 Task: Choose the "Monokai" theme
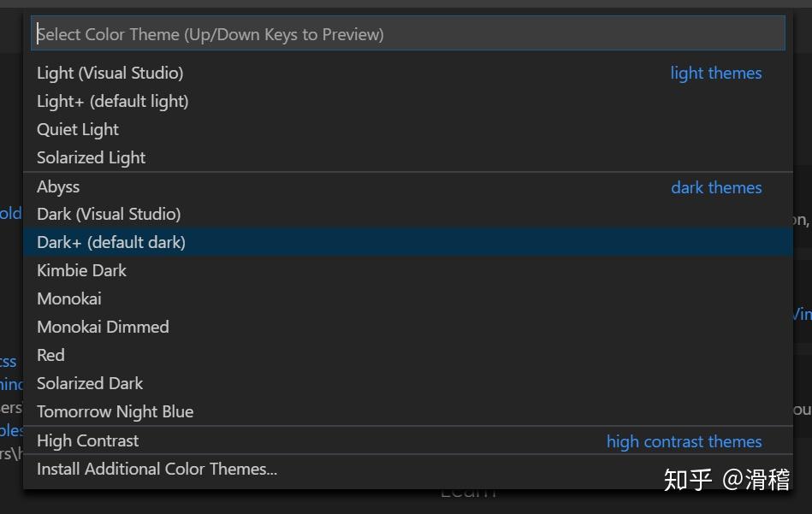[x=68, y=298]
